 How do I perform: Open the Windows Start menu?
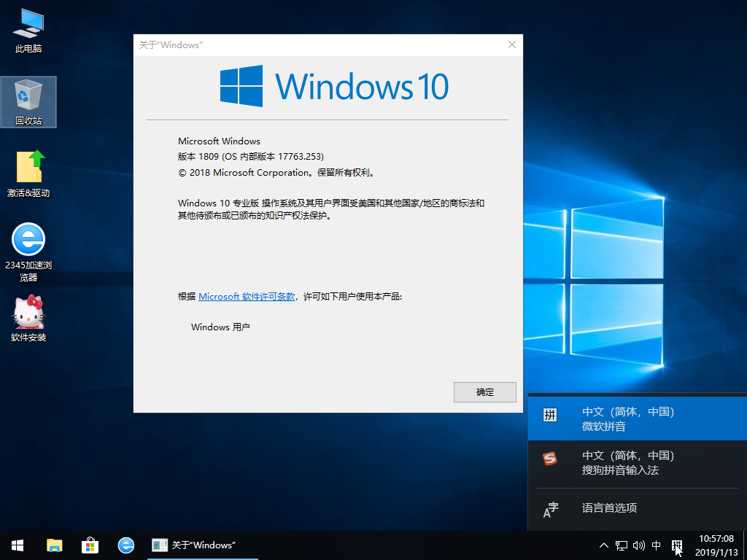[18, 545]
